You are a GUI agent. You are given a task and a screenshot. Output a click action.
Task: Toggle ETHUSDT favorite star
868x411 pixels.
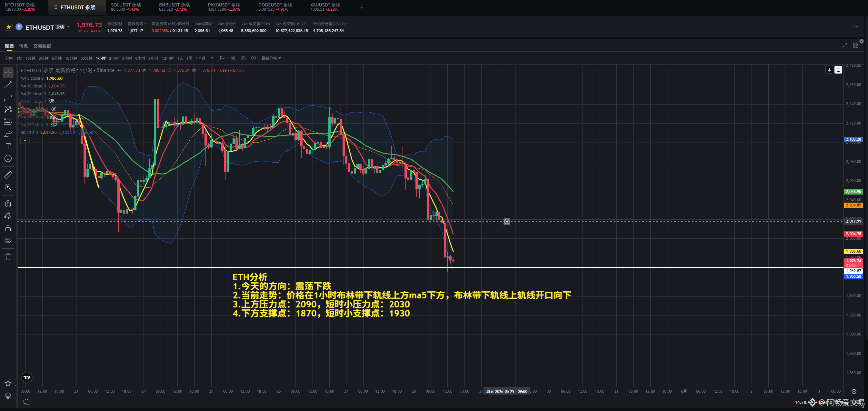[9, 27]
